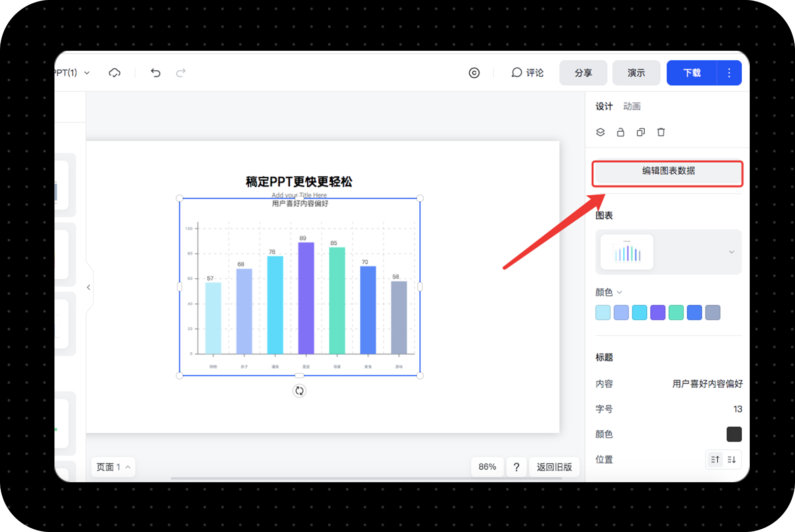This screenshot has width=795, height=532.
Task: Redo the last action
Action: 181,73
